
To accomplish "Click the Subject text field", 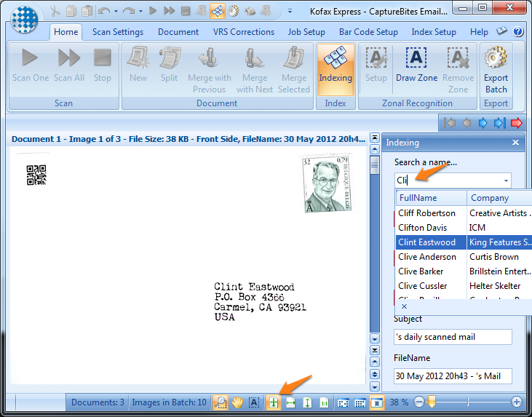I will (453, 337).
